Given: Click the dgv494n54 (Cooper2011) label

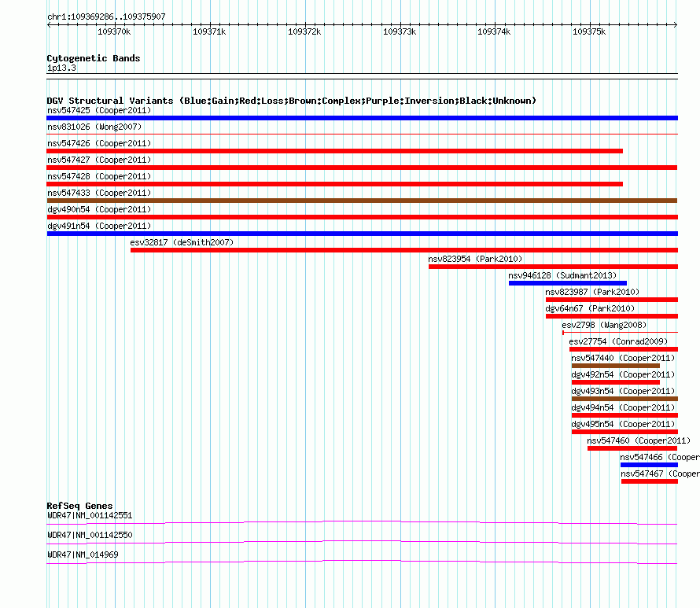Looking at the screenshot, I should (x=623, y=407).
